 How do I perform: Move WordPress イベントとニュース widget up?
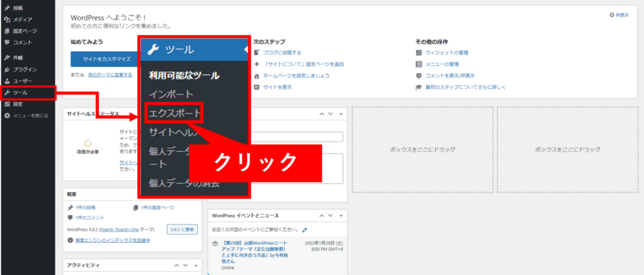tap(321, 216)
